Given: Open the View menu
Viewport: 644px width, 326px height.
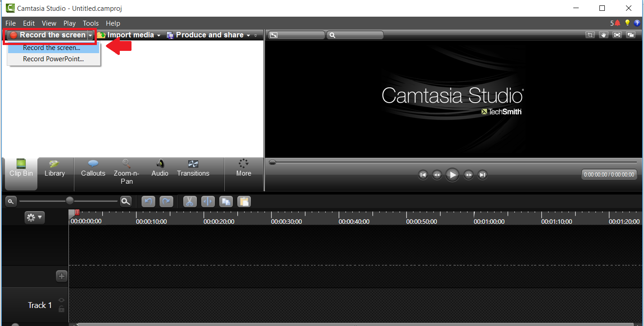Looking at the screenshot, I should (49, 23).
